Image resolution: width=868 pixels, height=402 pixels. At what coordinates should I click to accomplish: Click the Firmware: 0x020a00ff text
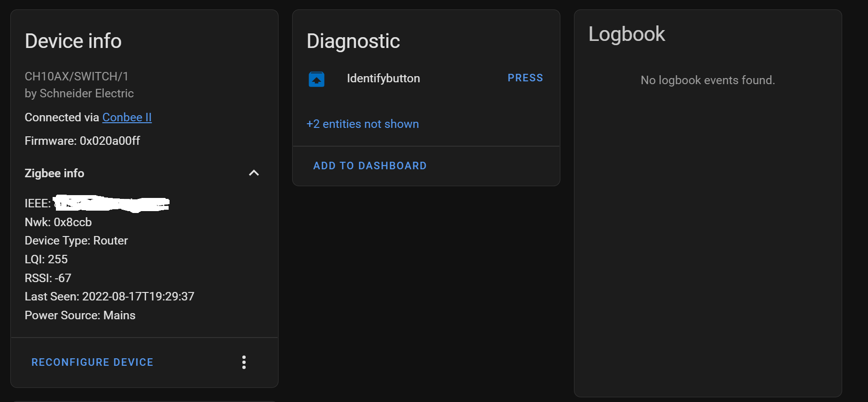point(82,141)
